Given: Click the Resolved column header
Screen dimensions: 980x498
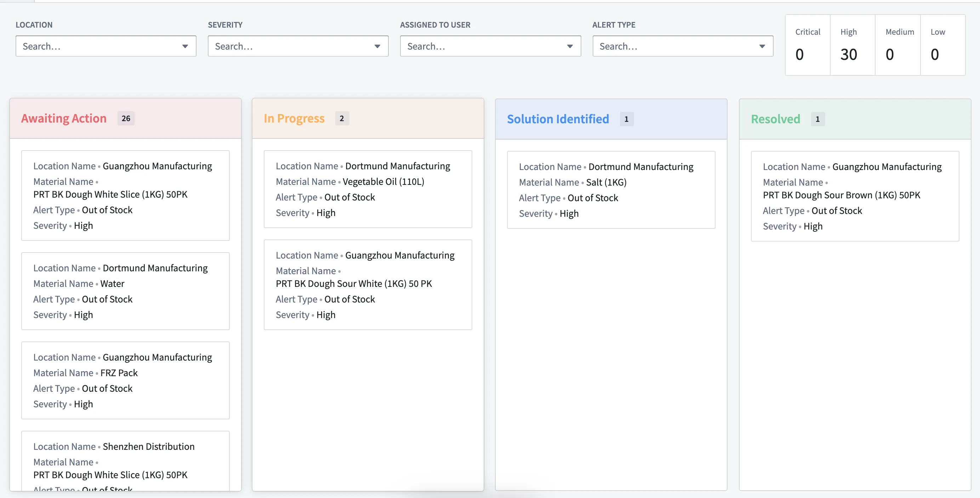Looking at the screenshot, I should click(x=775, y=119).
